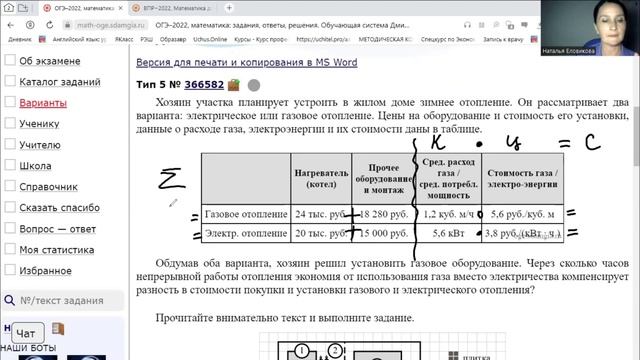Tick the checkbox beside Школа
Screen dimensions: 640x360
pyautogui.click(x=10, y=165)
